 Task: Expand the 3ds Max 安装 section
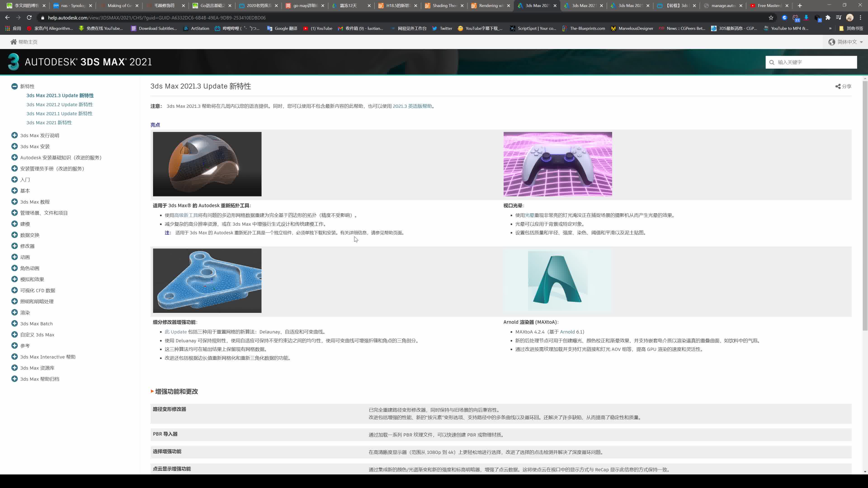point(14,146)
